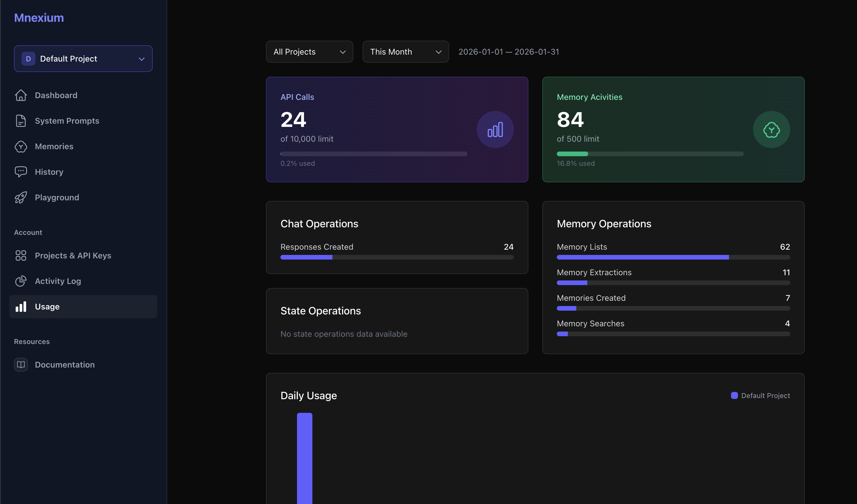Click the brain icon in Memory Activities card
Image resolution: width=857 pixels, height=504 pixels.
(x=772, y=129)
